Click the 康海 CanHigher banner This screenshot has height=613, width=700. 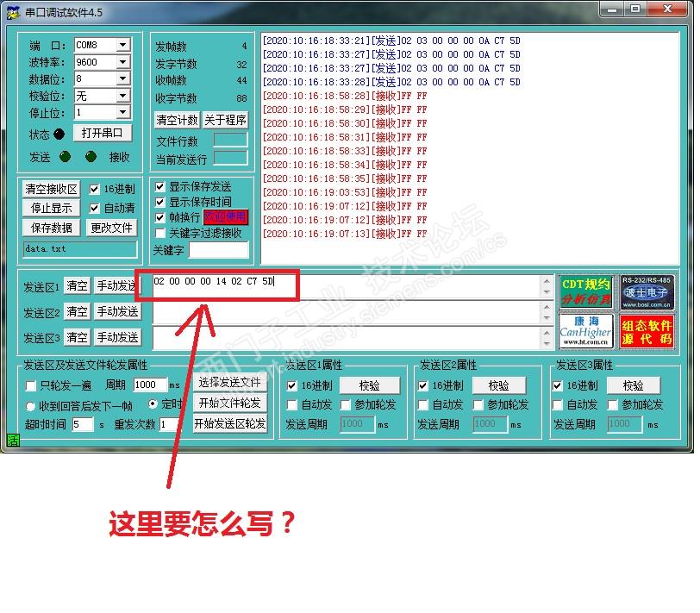[x=585, y=331]
